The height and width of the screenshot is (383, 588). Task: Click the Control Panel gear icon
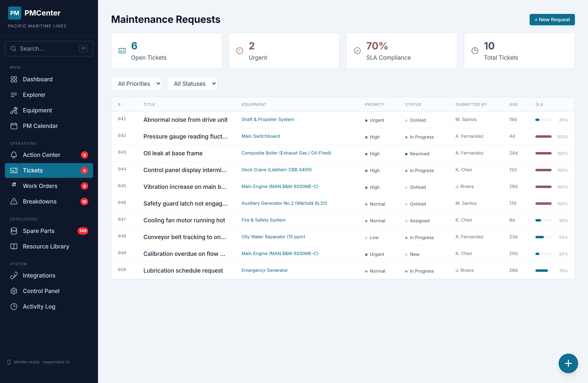14,291
